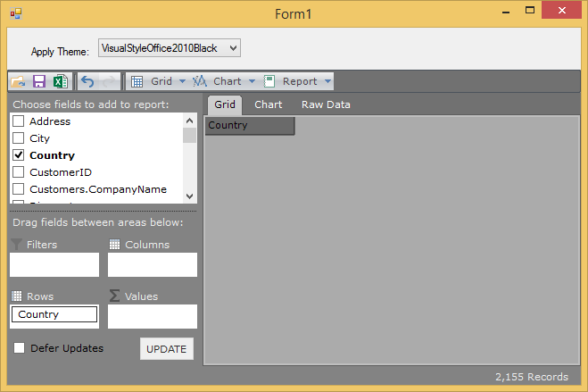Switch to the Chart tab
Viewport: 588px width, 392px height.
(x=268, y=104)
